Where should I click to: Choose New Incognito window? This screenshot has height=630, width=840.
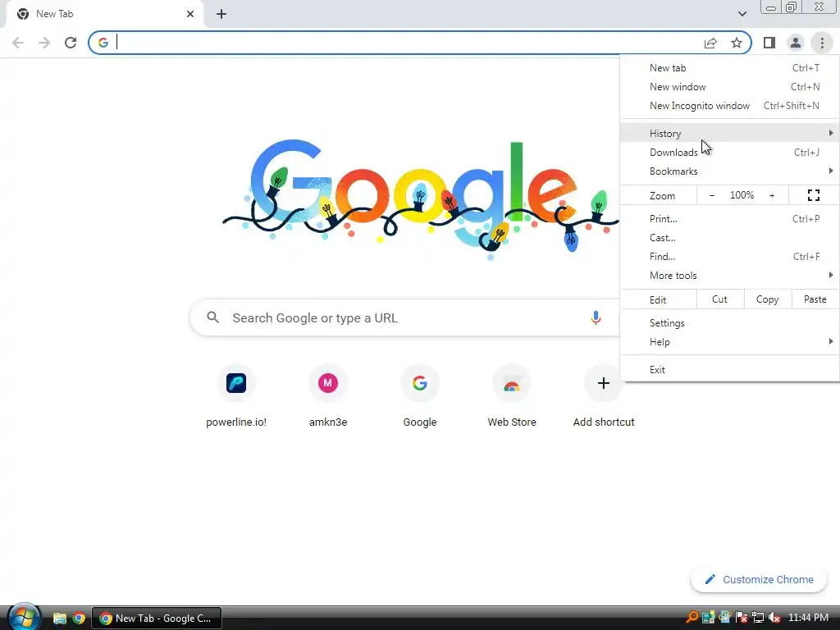pyautogui.click(x=729, y=106)
